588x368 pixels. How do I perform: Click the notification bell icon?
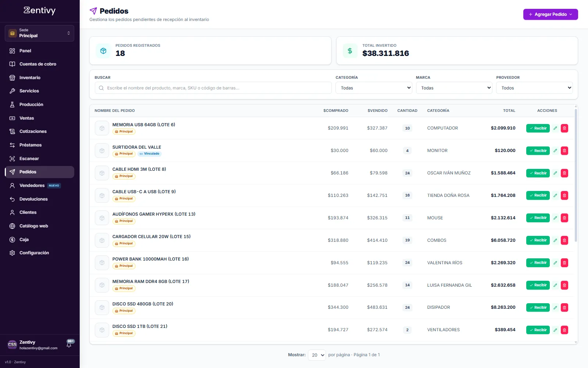69,345
